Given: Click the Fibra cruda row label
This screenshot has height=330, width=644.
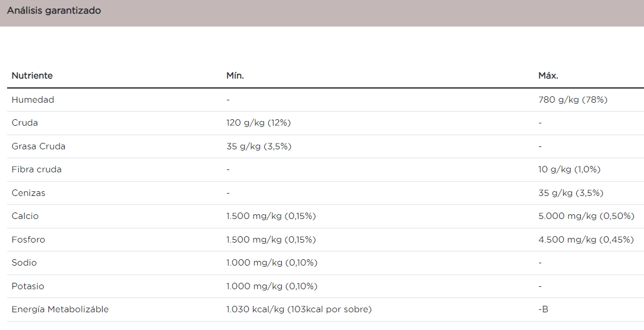Looking at the screenshot, I should tap(37, 169).
